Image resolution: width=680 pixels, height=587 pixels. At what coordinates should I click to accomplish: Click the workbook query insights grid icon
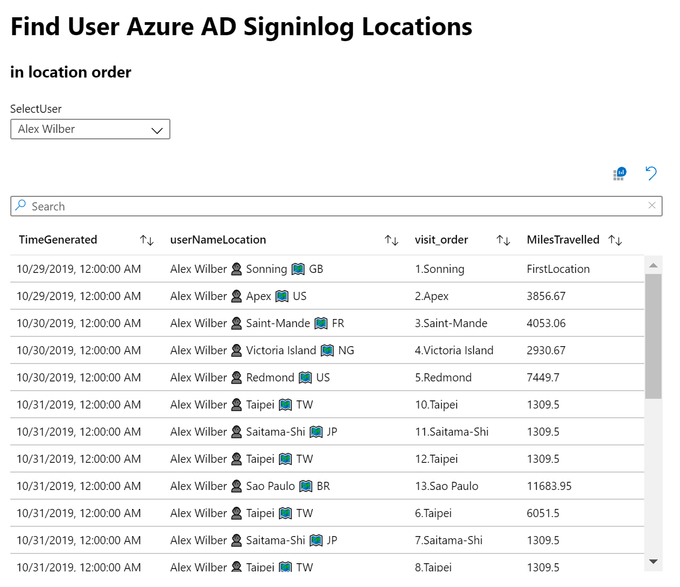point(619,174)
